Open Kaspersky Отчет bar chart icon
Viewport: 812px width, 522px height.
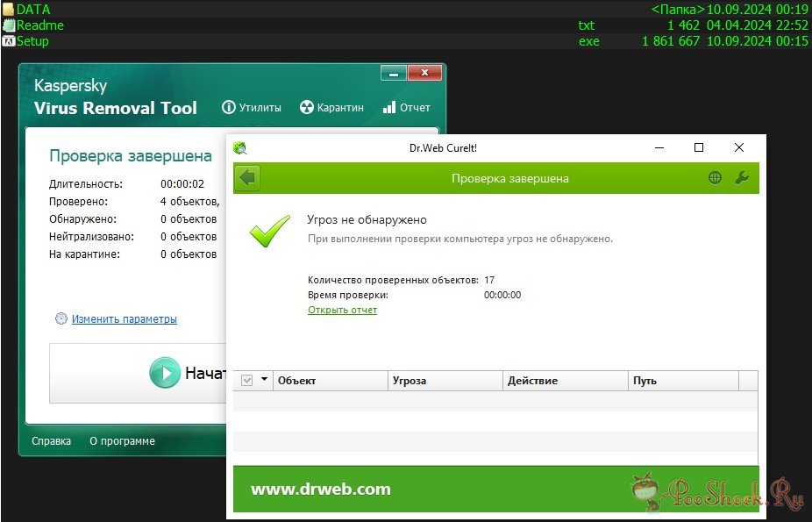(389, 107)
